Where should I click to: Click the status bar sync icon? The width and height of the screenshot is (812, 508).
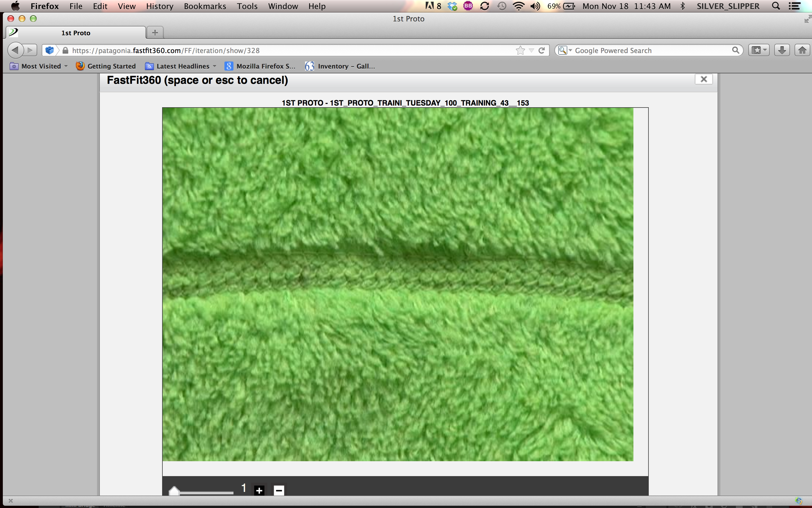tap(798, 501)
